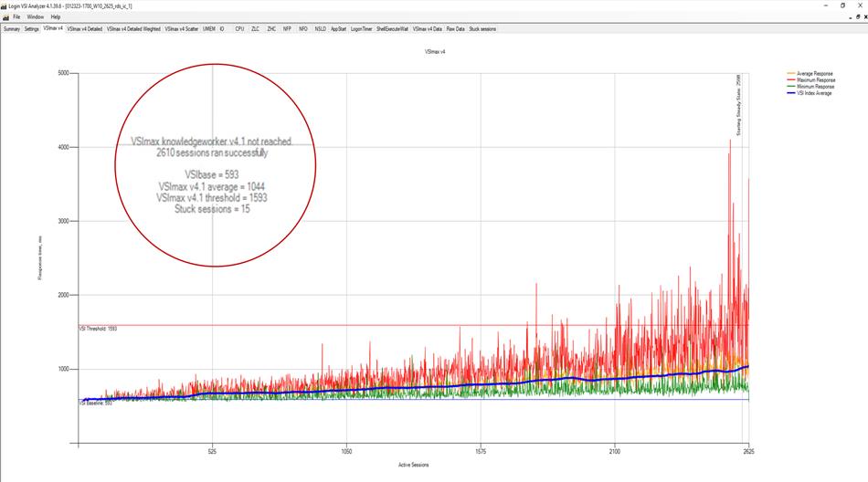The height and width of the screenshot is (482, 868).
Task: Click the 'VSI Baseline: 593' line label
Action: pyautogui.click(x=96, y=403)
